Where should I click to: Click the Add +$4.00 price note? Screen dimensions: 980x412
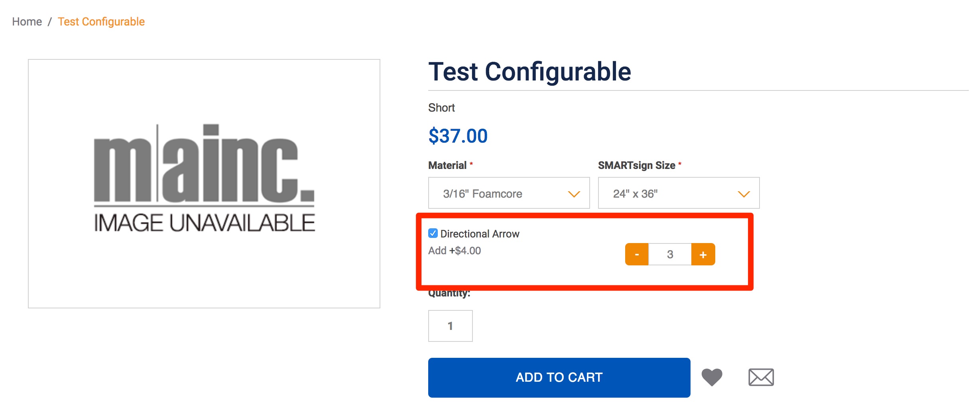coord(455,251)
